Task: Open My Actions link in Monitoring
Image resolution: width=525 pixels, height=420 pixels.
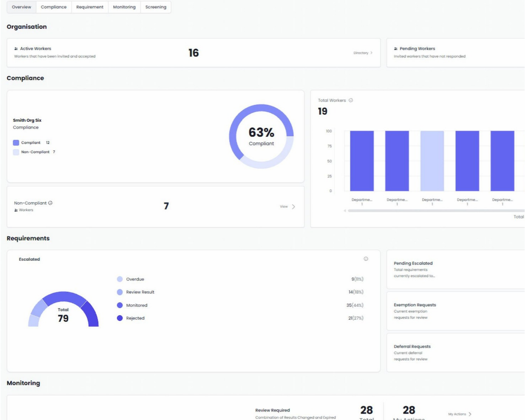Action: coord(457,414)
